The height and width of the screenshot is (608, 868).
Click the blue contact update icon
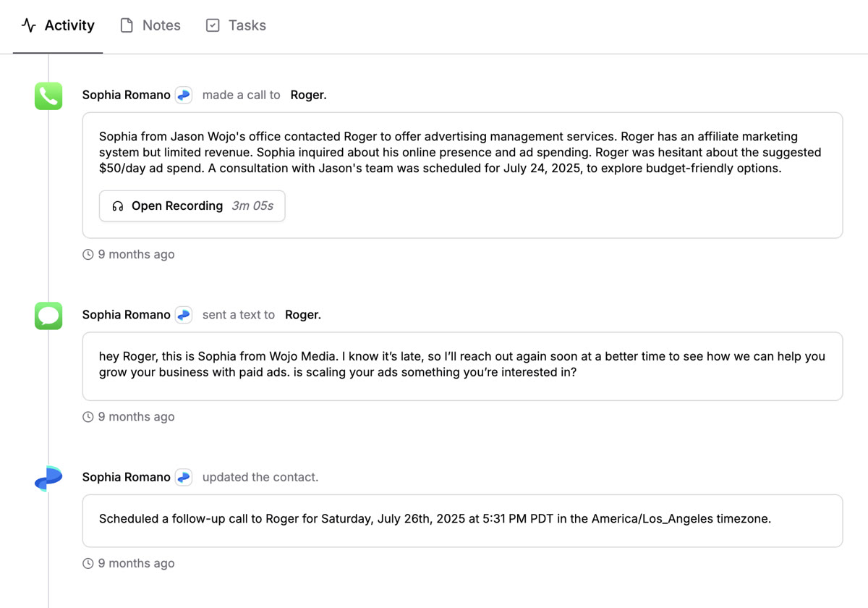48,478
